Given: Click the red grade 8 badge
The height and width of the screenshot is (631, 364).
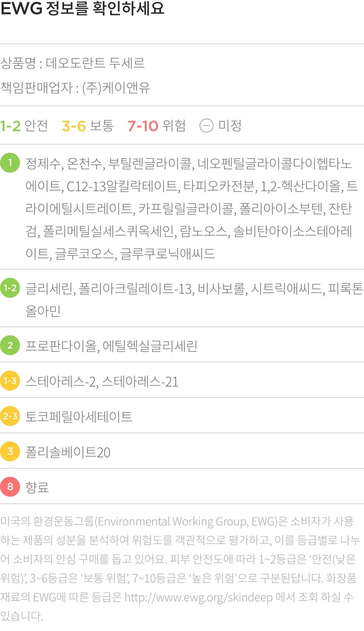Looking at the screenshot, I should point(10,487).
